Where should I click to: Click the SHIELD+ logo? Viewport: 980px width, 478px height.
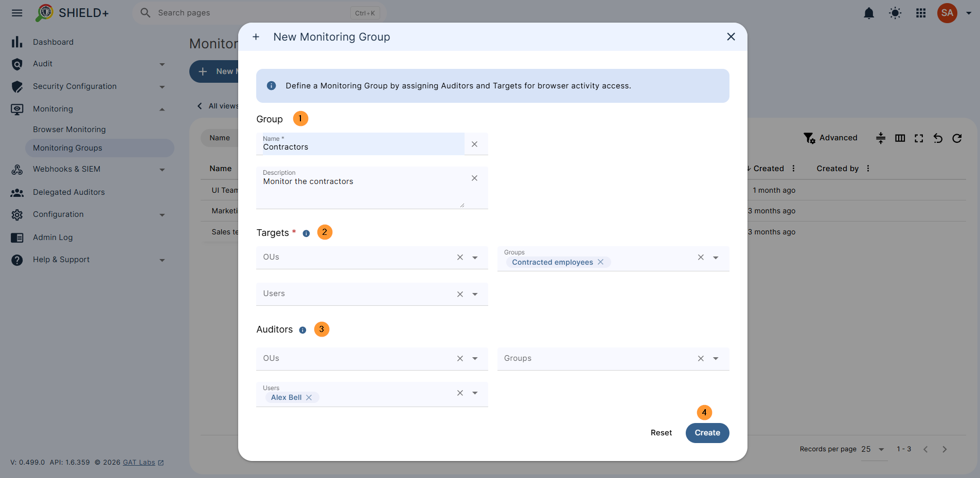tap(72, 13)
